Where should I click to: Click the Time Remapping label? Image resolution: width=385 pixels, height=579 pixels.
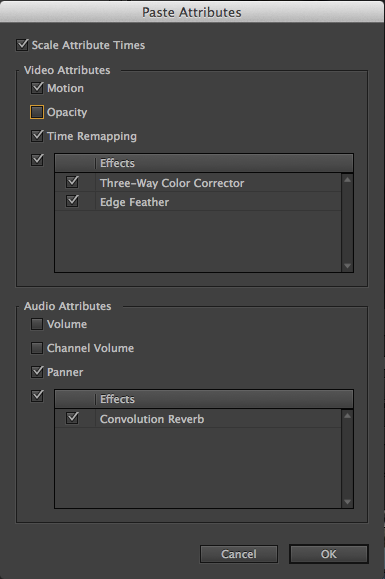coord(92,136)
